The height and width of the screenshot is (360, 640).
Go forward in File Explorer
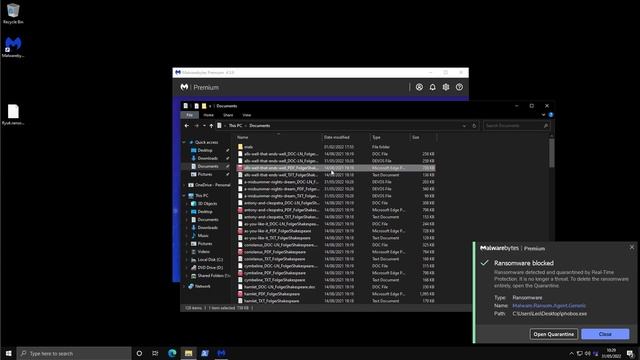[196, 126]
